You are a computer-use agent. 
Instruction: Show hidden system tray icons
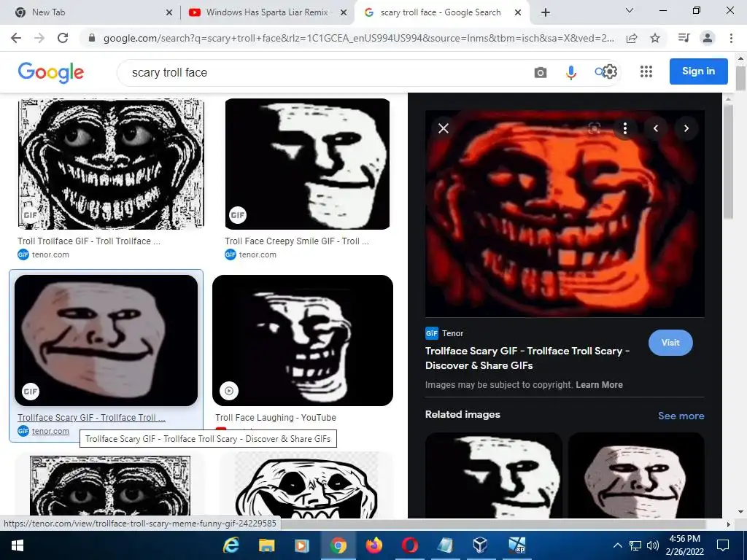click(x=617, y=545)
